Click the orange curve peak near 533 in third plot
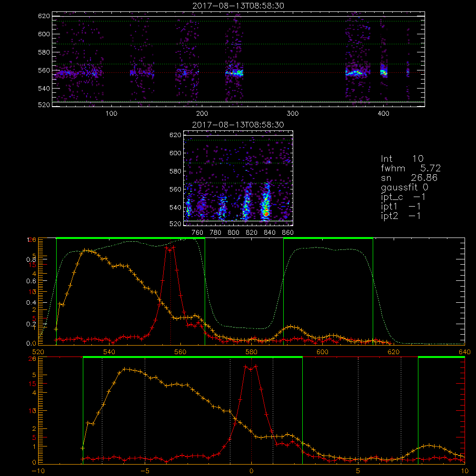 coord(86,250)
